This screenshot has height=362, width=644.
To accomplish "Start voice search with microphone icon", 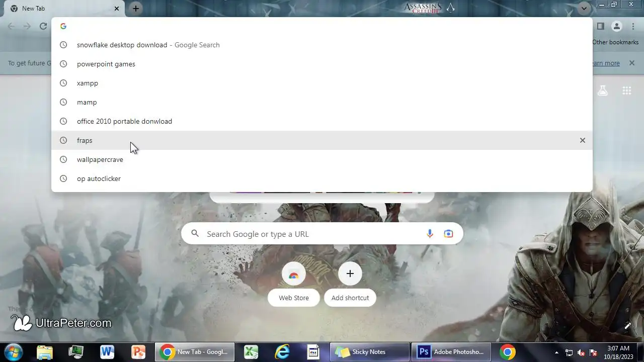I will click(430, 234).
